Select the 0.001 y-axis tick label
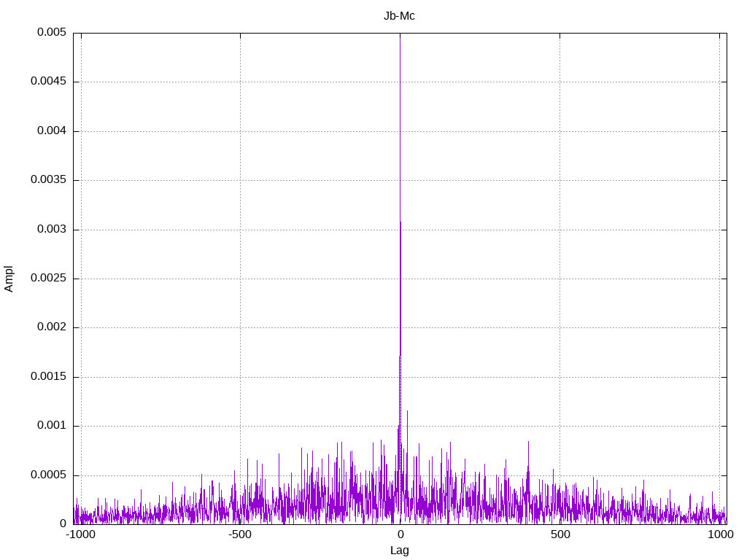747x560 pixels. (x=51, y=426)
